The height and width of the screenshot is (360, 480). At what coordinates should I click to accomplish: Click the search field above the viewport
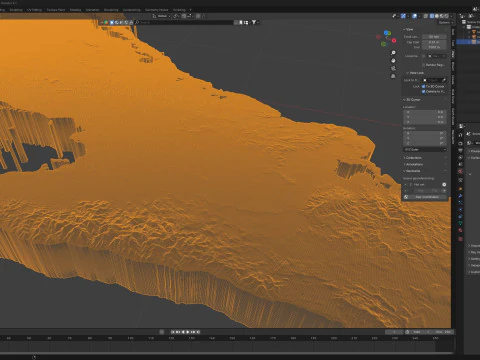pos(184,22)
